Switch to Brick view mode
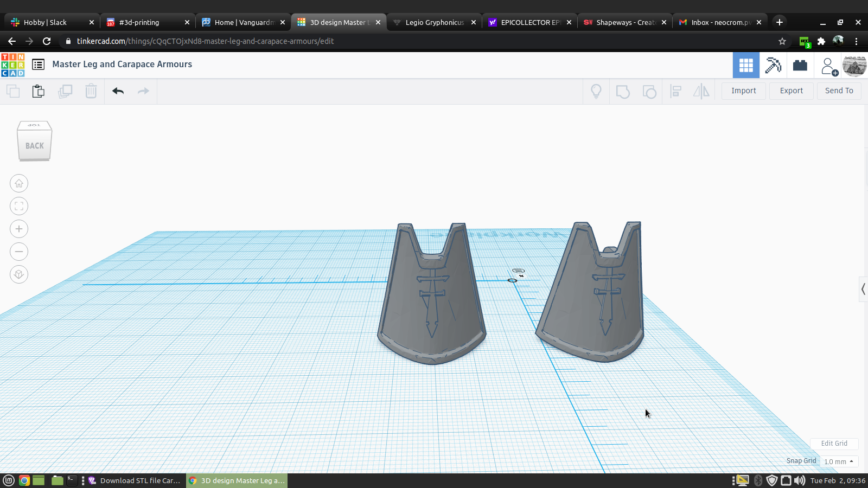The image size is (868, 488). pos(800,65)
